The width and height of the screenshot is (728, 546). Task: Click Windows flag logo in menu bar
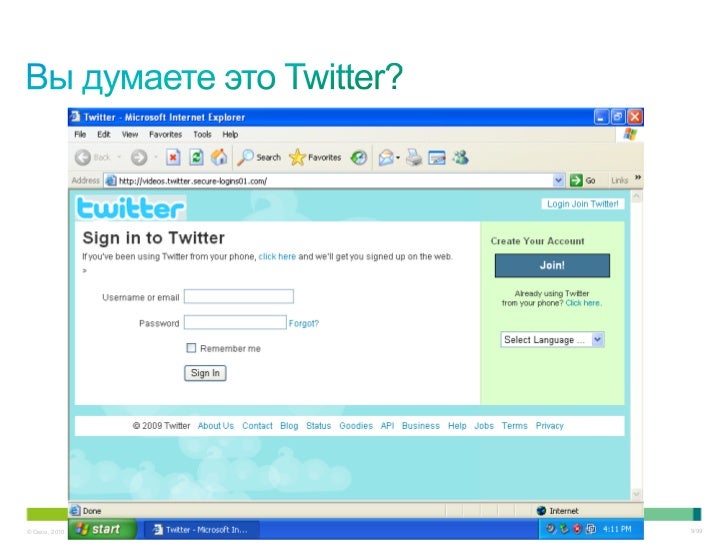click(x=630, y=134)
